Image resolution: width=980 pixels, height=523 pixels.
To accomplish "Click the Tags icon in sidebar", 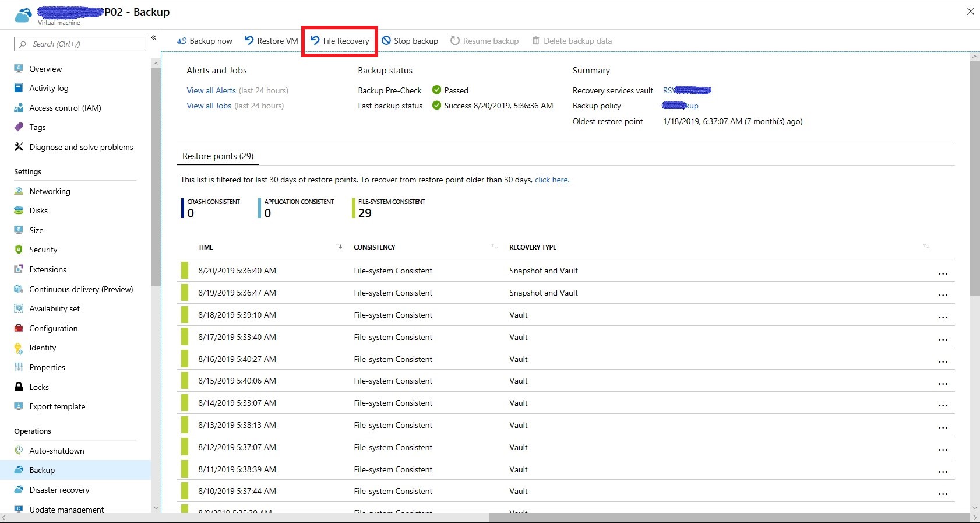I will point(19,127).
